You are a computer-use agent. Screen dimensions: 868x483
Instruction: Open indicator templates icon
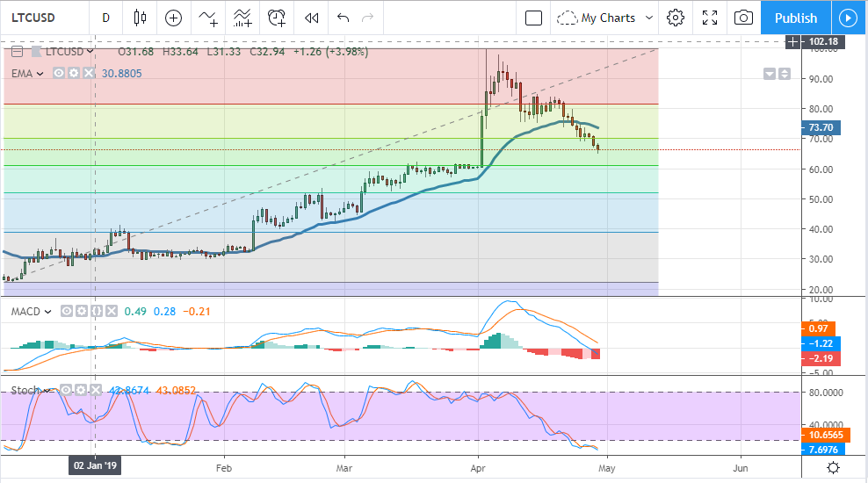tap(242, 18)
